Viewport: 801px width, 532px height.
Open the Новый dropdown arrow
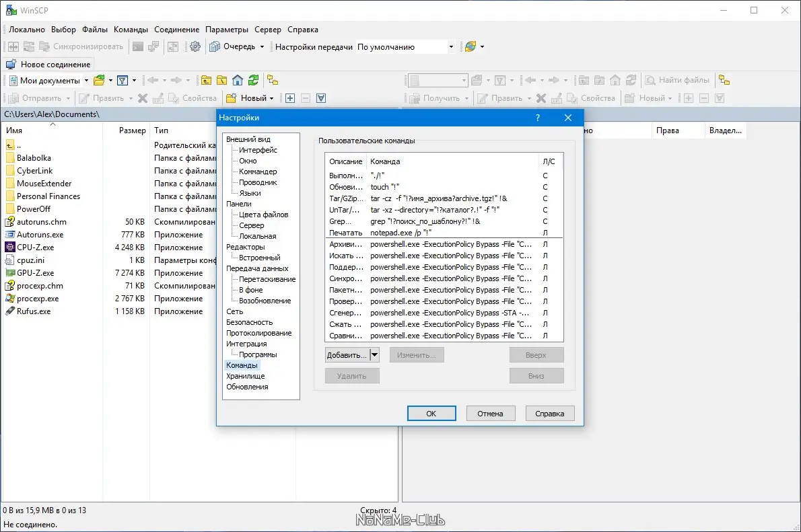coord(271,98)
